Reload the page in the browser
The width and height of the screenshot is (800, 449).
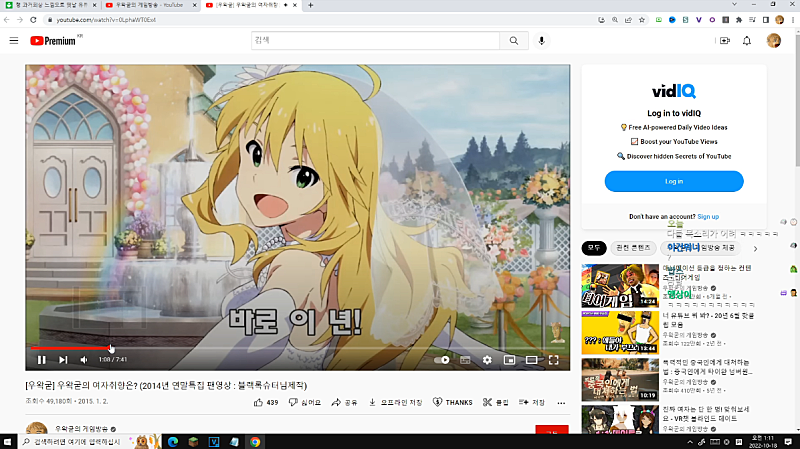click(33, 20)
